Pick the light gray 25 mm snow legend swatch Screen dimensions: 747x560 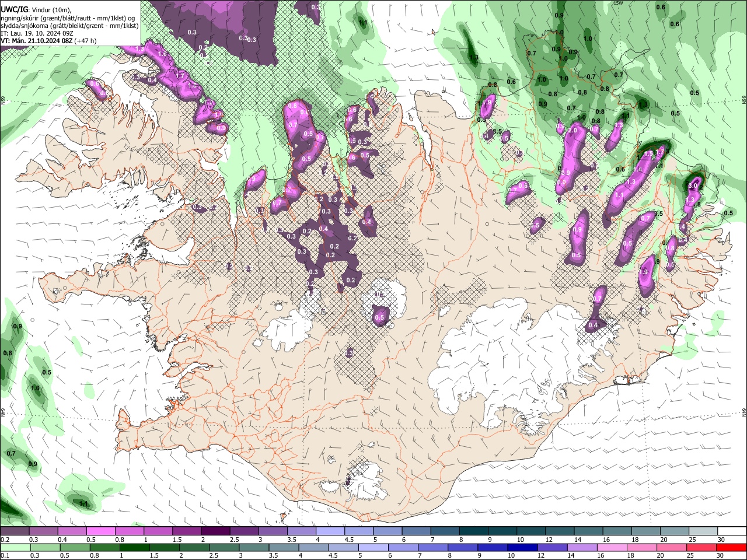[702, 531]
